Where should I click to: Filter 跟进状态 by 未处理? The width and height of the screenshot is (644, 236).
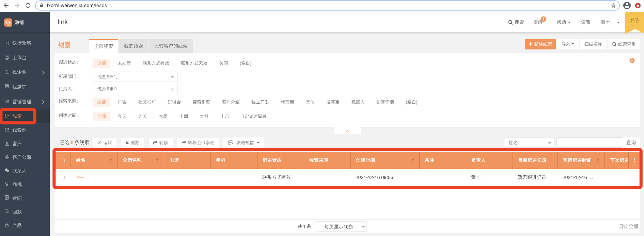pyautogui.click(x=124, y=63)
